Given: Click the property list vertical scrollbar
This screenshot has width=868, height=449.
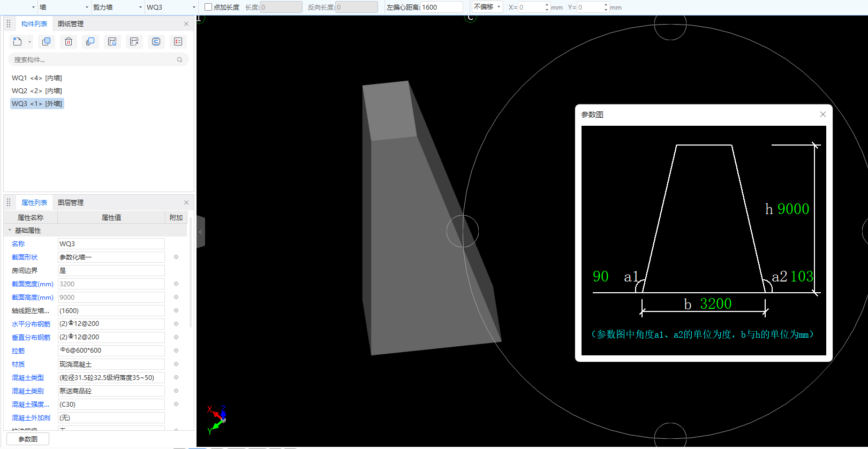Looking at the screenshot, I should 191,272.
